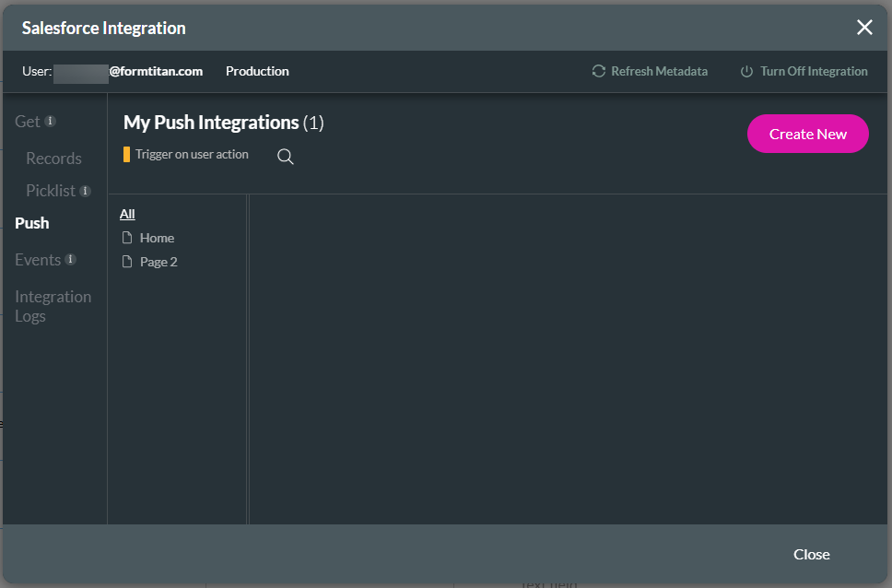Screen dimensions: 892x588
Task: Click the info icon beside Picklist
Action: coord(85,191)
